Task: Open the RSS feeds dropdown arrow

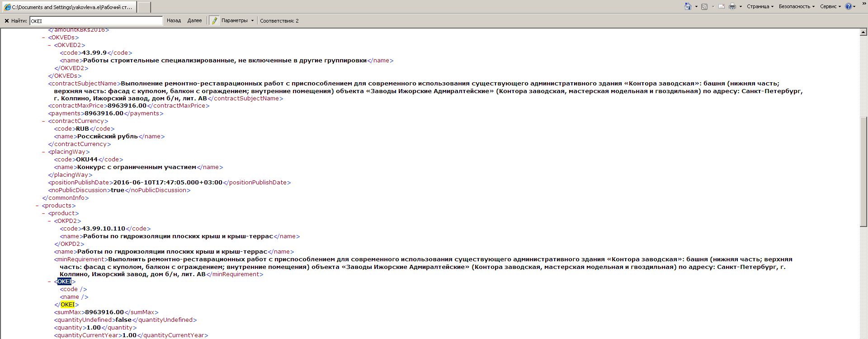Action: click(713, 7)
